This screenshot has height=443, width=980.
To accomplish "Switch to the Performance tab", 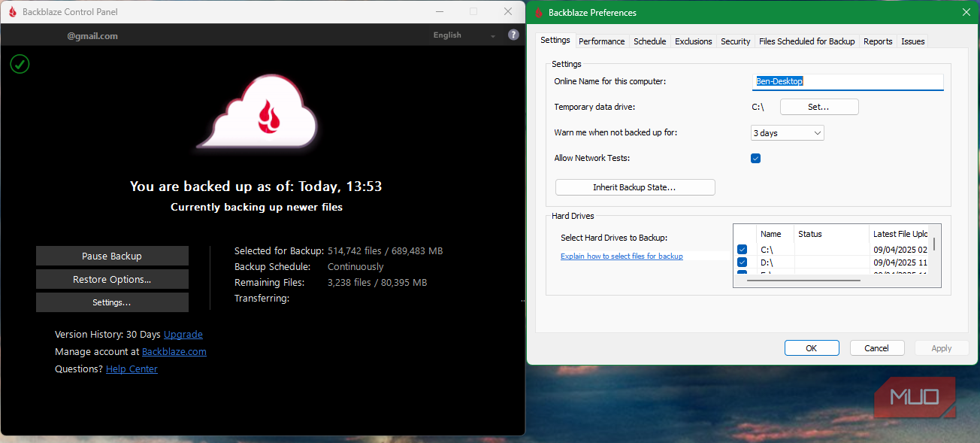I will (601, 41).
